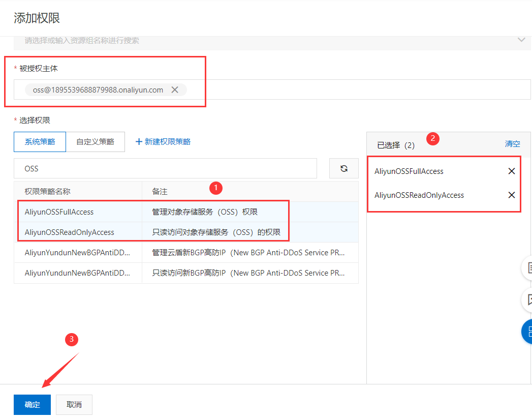532x419 pixels.
Task: Confirm with the 确定 button
Action: (x=32, y=404)
